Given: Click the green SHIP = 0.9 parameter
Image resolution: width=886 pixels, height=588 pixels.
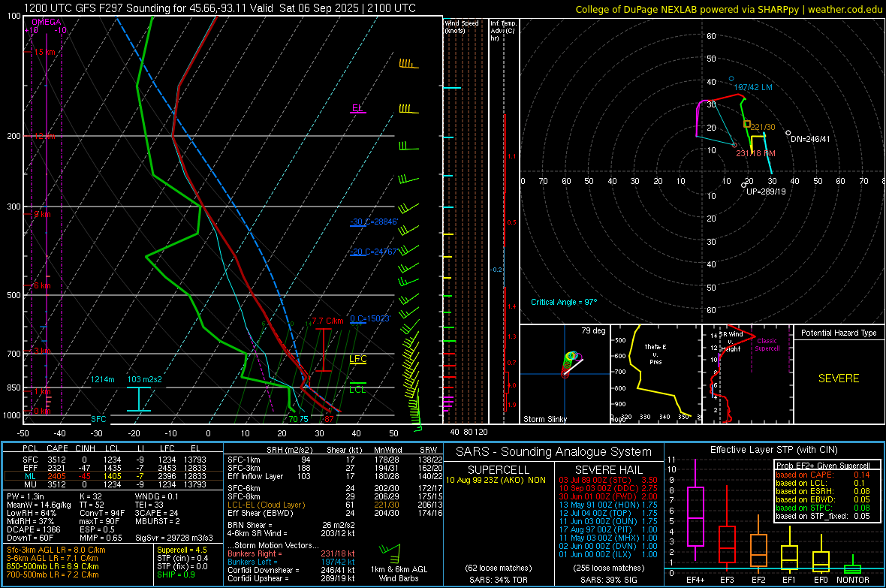Looking at the screenshot, I should click(x=176, y=574).
